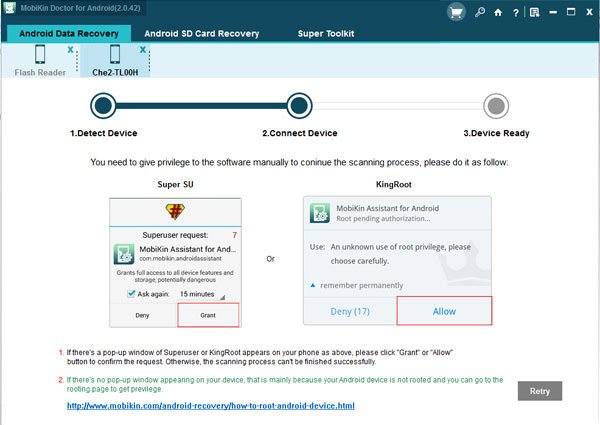The image size is (600, 425).
Task: Open the how-to-root-android-device link
Action: (x=211, y=405)
